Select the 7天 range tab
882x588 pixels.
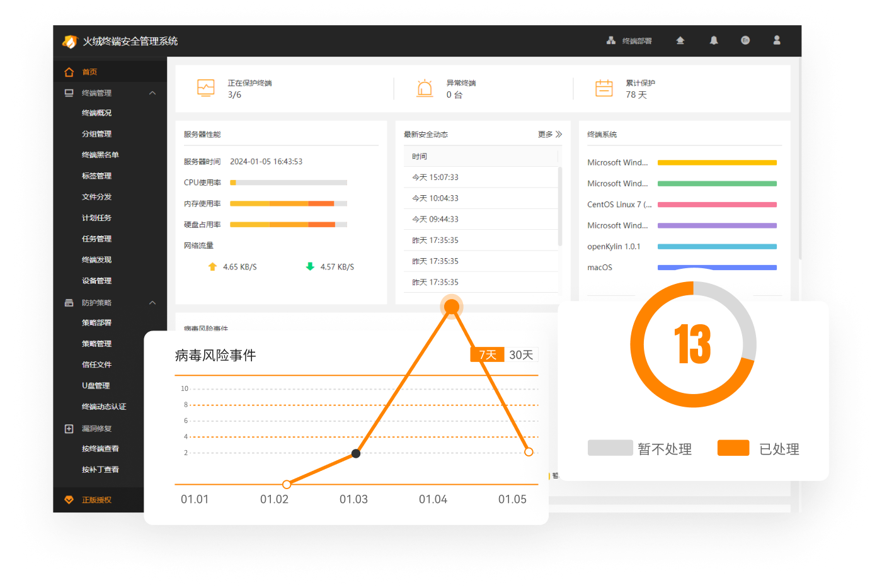pyautogui.click(x=487, y=355)
